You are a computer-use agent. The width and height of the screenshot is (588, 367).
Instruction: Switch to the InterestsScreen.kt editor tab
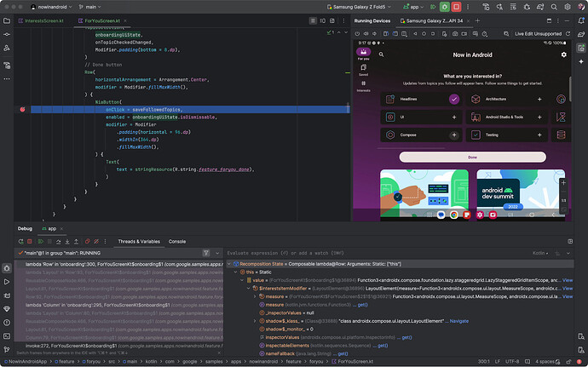43,20
